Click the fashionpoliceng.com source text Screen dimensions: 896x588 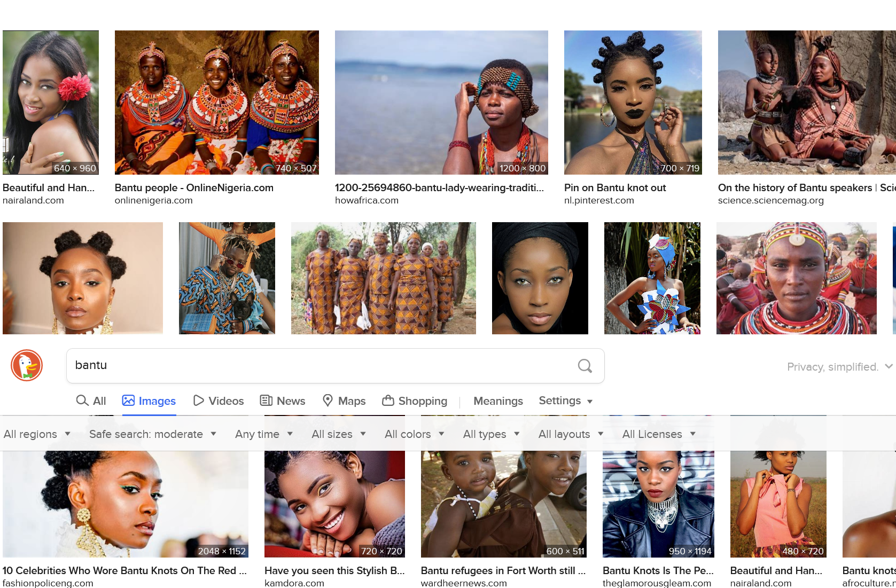pyautogui.click(x=48, y=583)
